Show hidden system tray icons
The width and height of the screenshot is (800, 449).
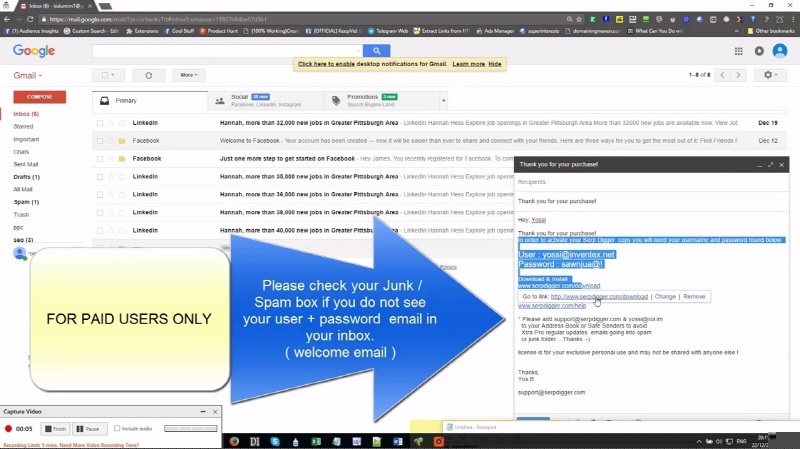tap(698, 441)
